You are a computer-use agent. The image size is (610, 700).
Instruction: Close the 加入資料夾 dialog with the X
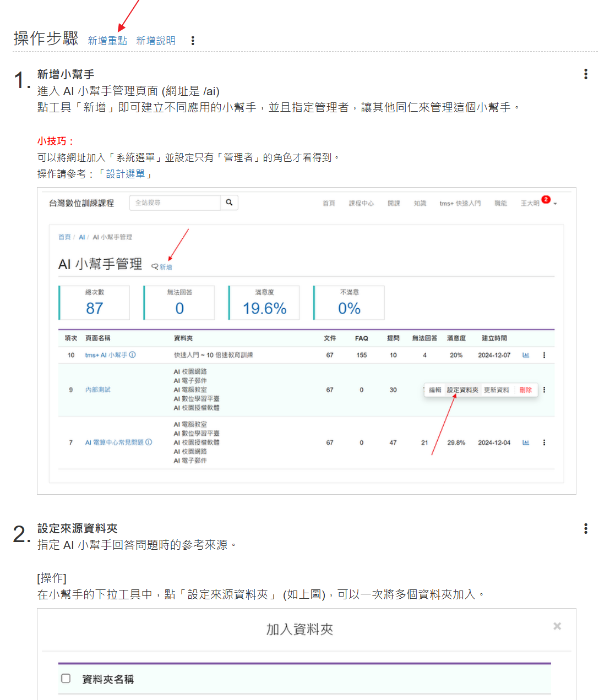pos(557,626)
